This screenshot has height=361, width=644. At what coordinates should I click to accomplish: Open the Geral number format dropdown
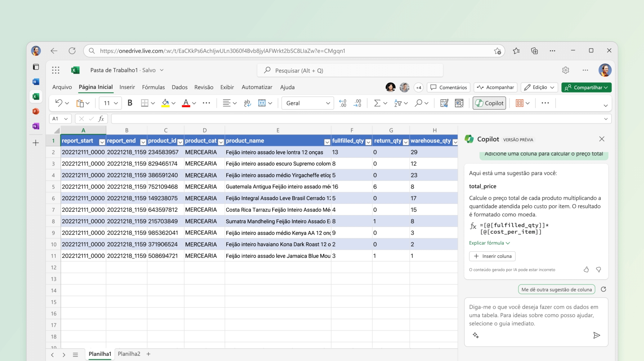coord(308,103)
